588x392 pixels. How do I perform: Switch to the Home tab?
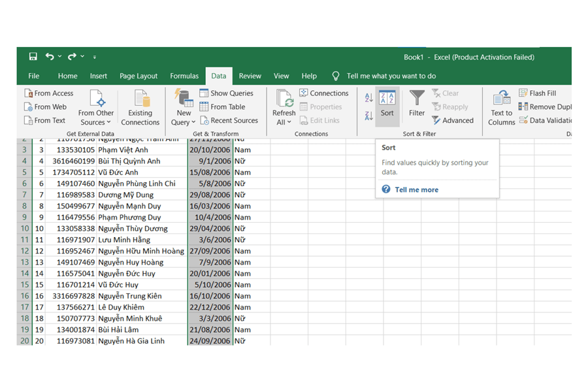pyautogui.click(x=67, y=76)
